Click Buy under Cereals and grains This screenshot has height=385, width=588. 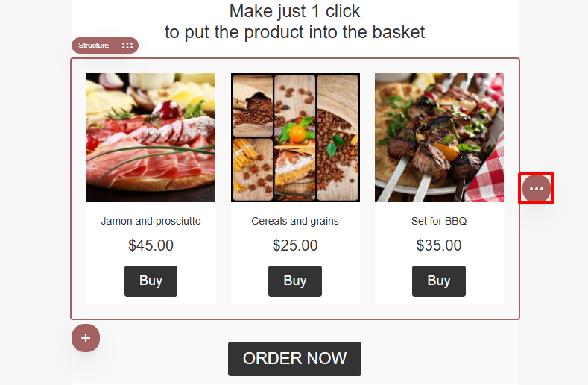point(295,281)
